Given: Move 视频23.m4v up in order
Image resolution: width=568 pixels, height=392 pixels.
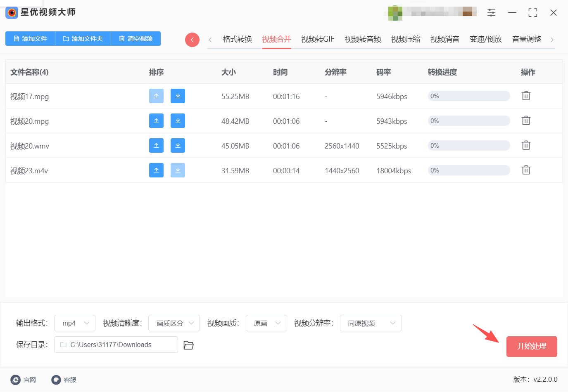Looking at the screenshot, I should pos(156,170).
